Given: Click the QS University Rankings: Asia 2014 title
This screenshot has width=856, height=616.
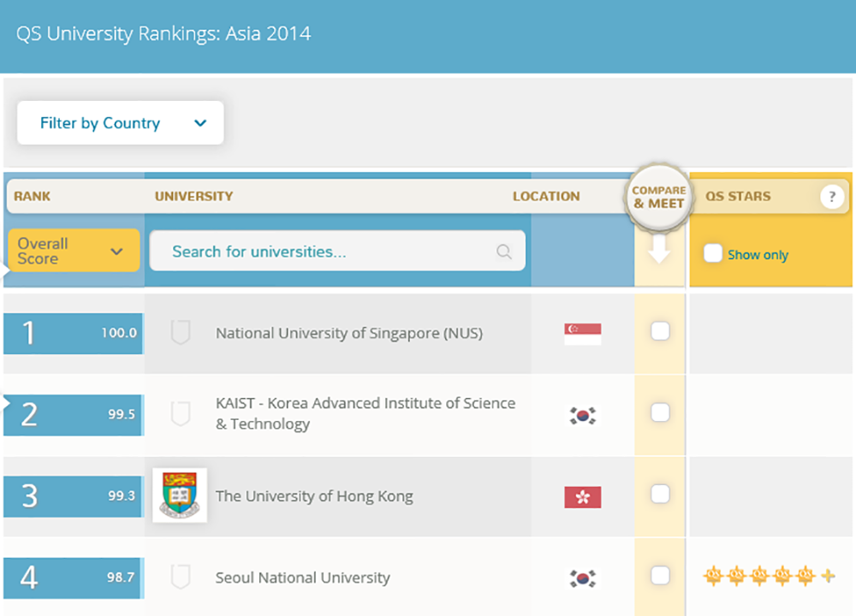Looking at the screenshot, I should point(163,34).
